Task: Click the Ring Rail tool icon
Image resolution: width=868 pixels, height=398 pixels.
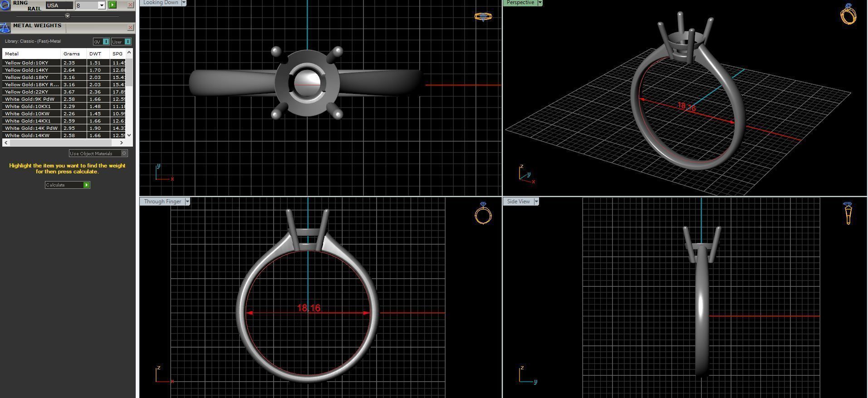Action: tap(5, 5)
